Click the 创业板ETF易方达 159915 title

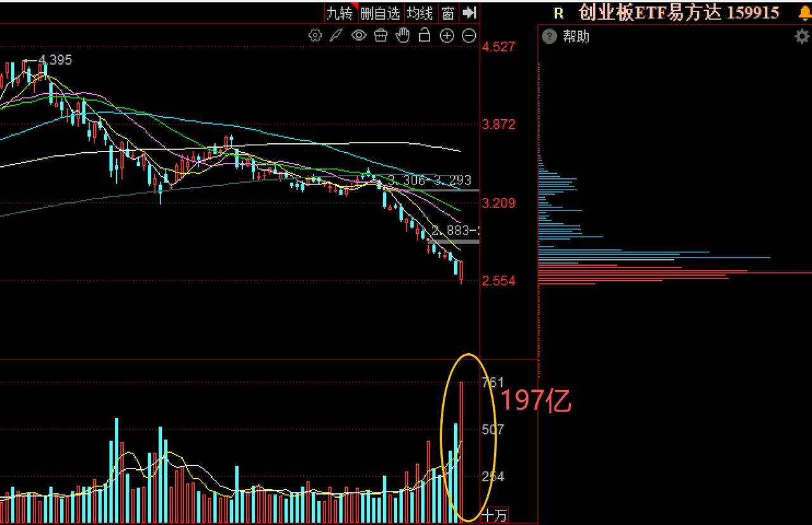pos(679,13)
